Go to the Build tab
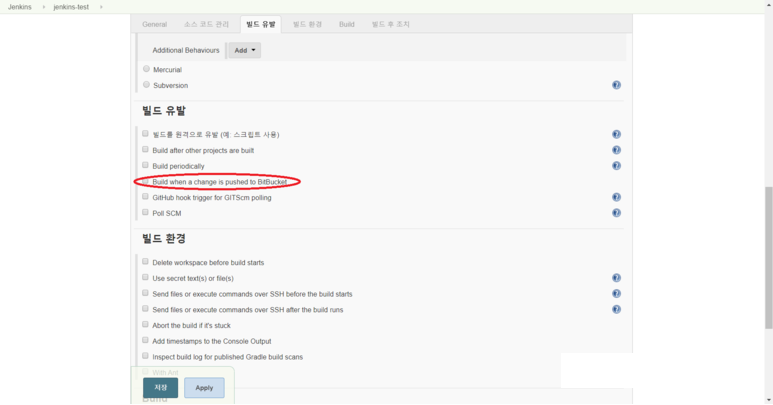The height and width of the screenshot is (405, 773). pyautogui.click(x=347, y=24)
